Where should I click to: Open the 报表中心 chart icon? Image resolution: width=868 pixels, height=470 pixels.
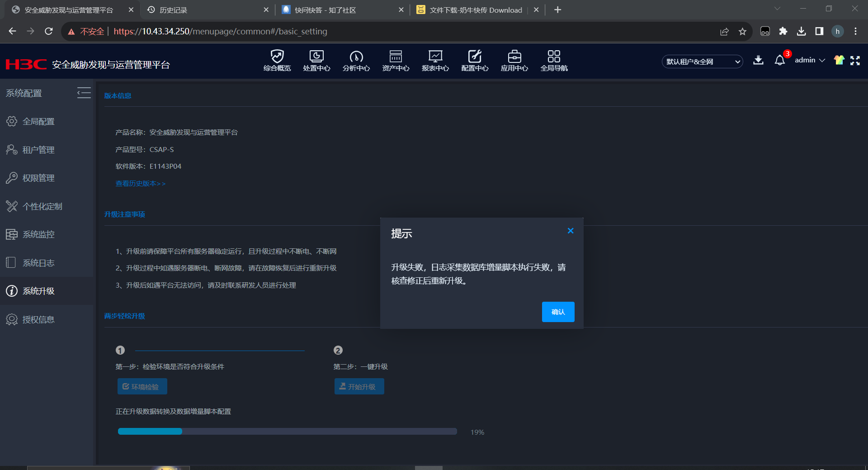435,57
